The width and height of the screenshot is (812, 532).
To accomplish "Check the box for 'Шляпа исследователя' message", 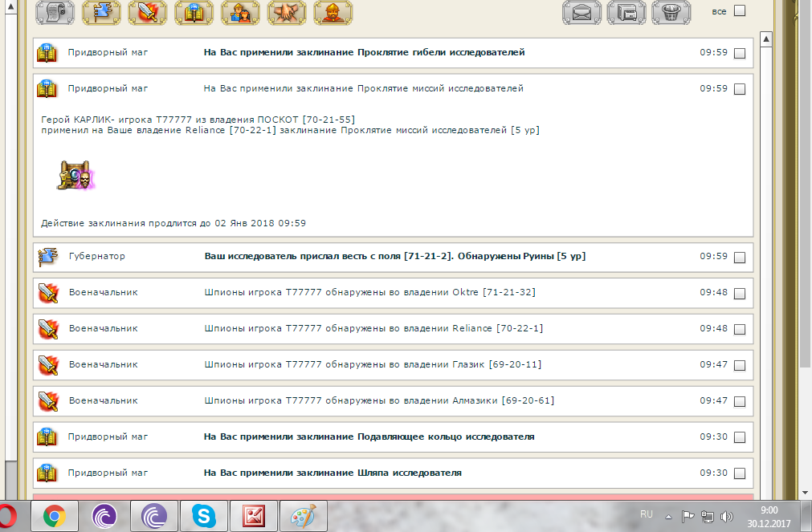I will coord(740,473).
